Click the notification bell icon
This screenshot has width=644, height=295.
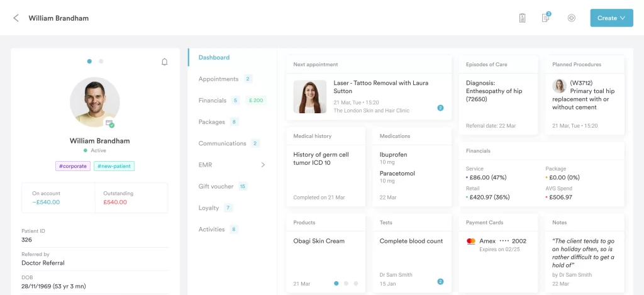tap(165, 62)
